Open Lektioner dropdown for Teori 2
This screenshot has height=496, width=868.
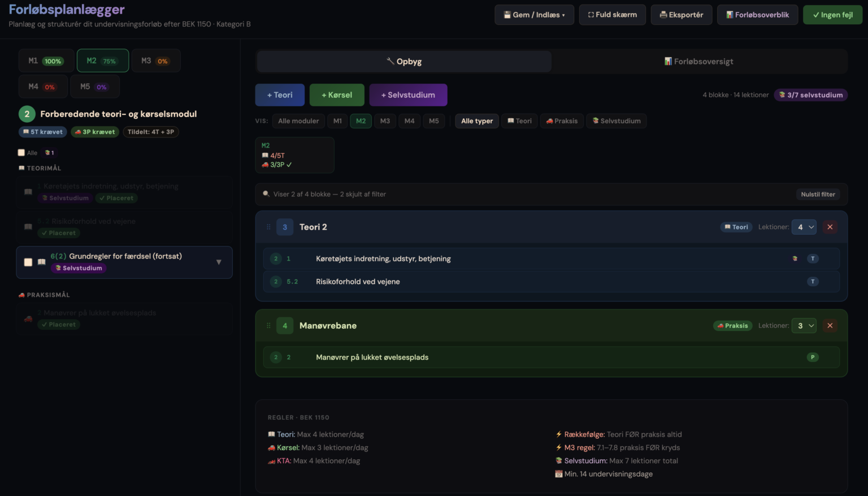(804, 227)
